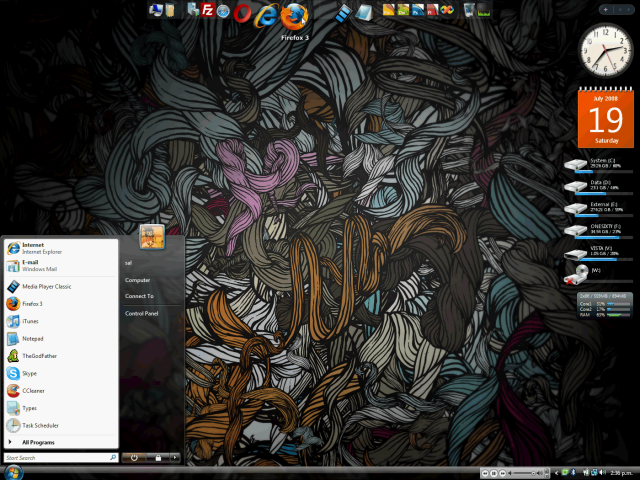Show hidden tray icons arrow
640x480 pixels.
pyautogui.click(x=556, y=473)
